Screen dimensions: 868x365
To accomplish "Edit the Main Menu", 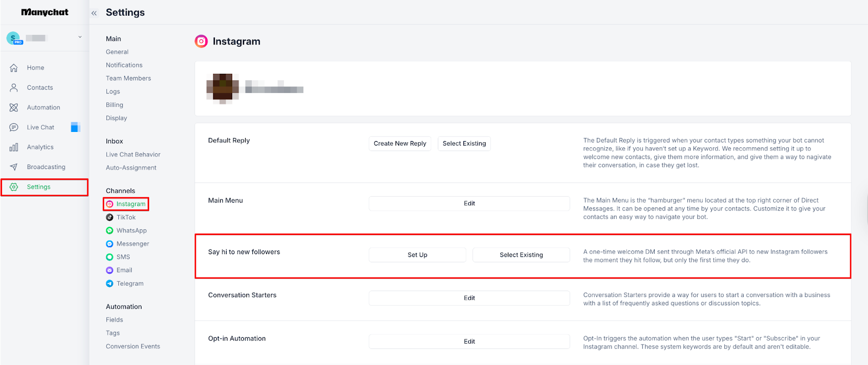I will point(469,204).
